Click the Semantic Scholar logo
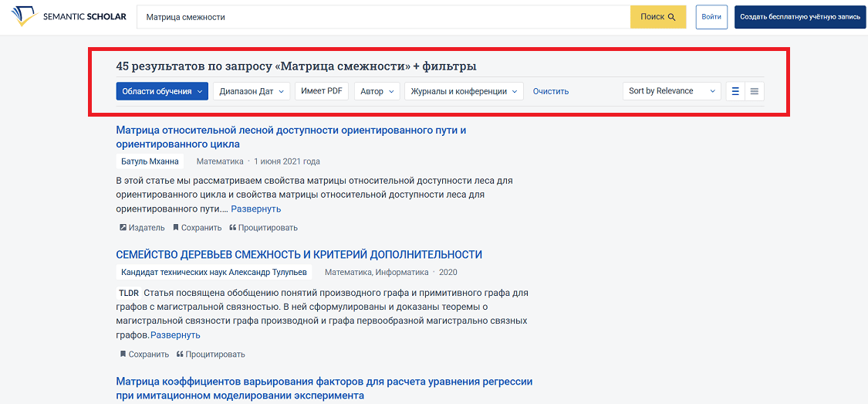This screenshot has height=404, width=868. [68, 17]
